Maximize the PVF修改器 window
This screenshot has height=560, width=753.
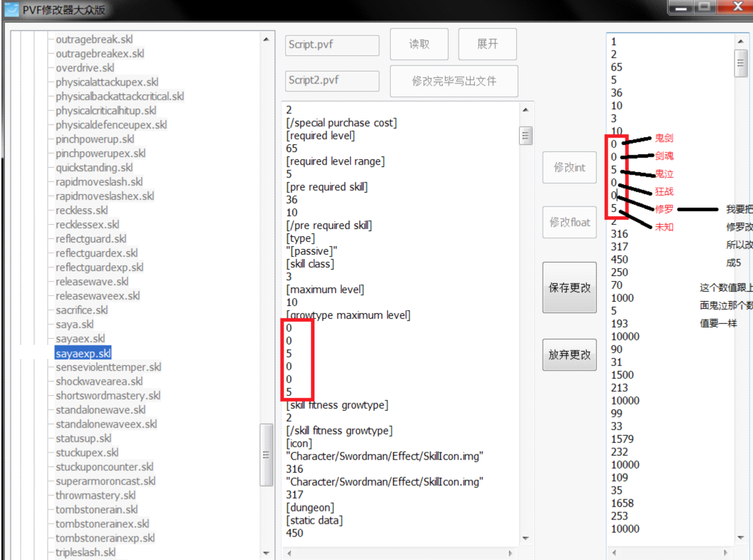705,7
